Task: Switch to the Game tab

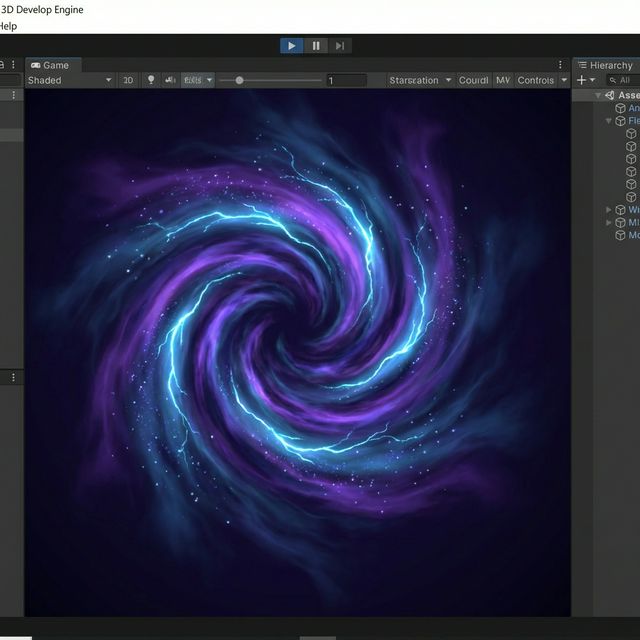Action: click(x=50, y=65)
